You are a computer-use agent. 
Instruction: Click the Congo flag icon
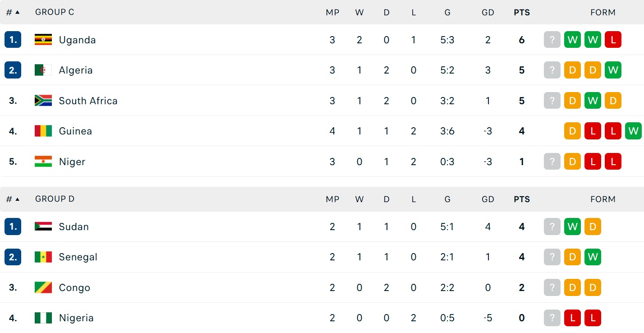click(43, 287)
